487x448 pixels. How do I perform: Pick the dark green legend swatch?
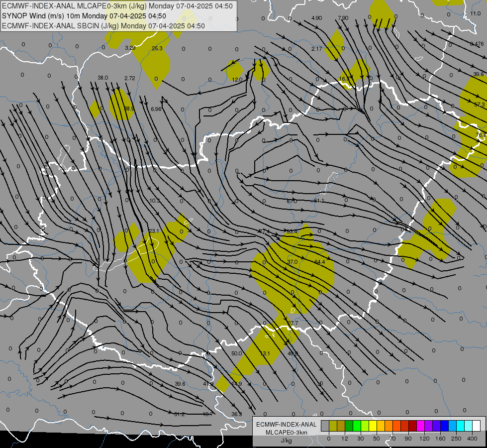point(349,426)
